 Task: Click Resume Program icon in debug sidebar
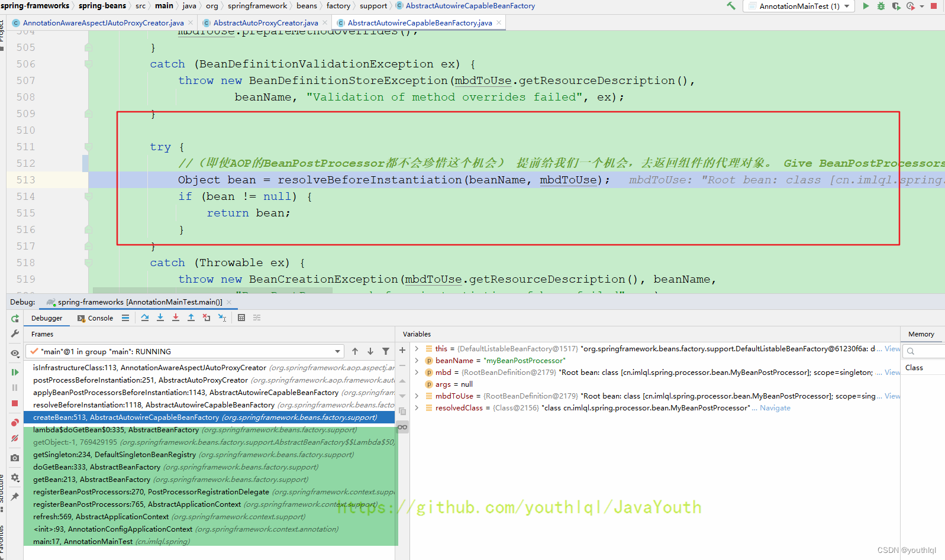[x=15, y=372]
